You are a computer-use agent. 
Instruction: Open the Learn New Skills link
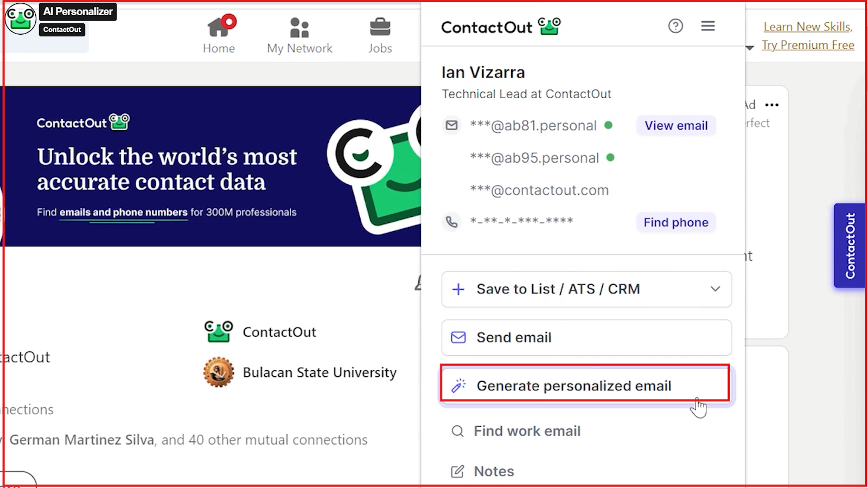pyautogui.click(x=807, y=26)
